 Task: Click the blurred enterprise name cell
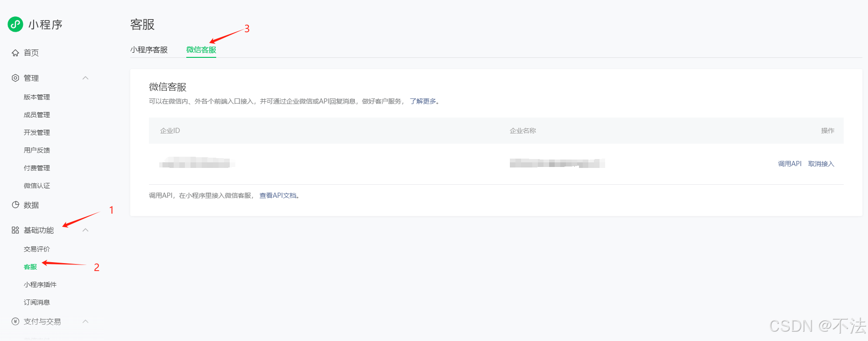click(557, 163)
